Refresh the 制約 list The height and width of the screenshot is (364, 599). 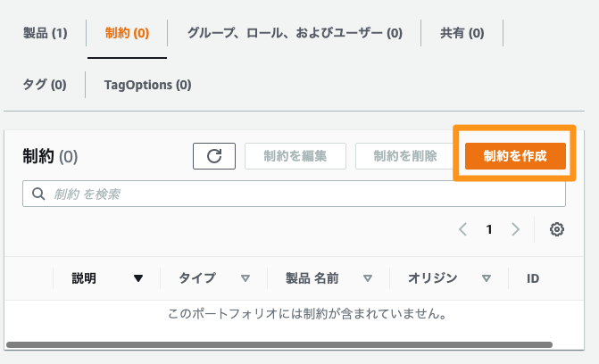[x=214, y=156]
